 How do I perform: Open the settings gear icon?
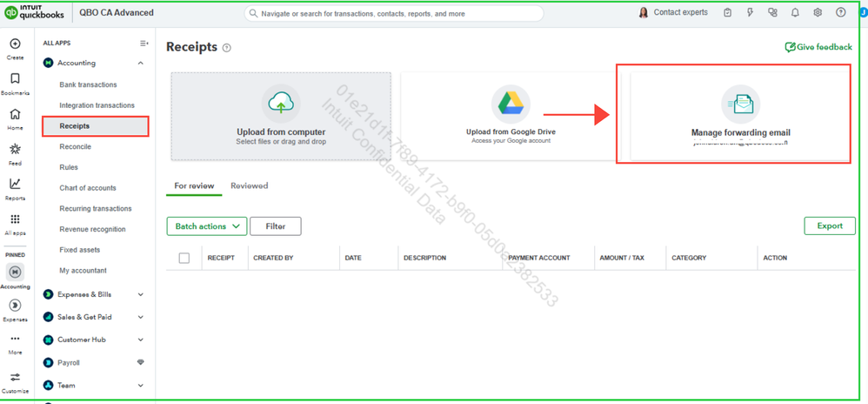point(818,13)
